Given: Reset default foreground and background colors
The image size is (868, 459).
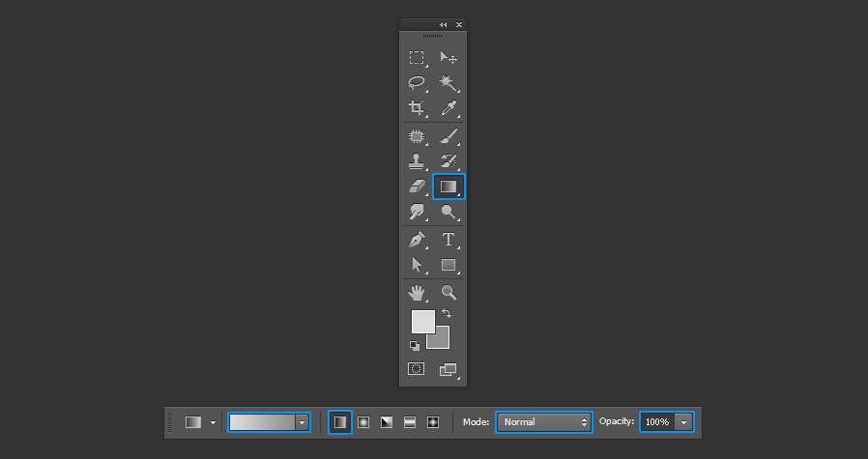Looking at the screenshot, I should (414, 346).
